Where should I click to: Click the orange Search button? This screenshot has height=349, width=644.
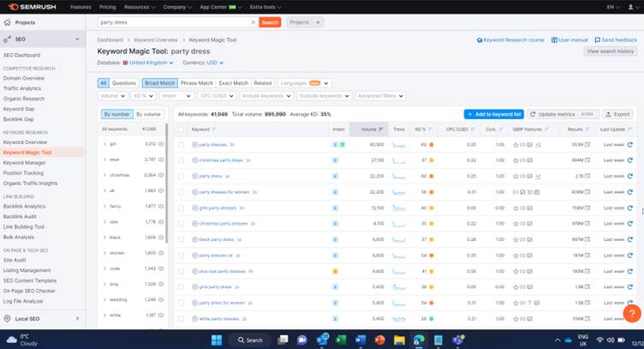pos(270,22)
